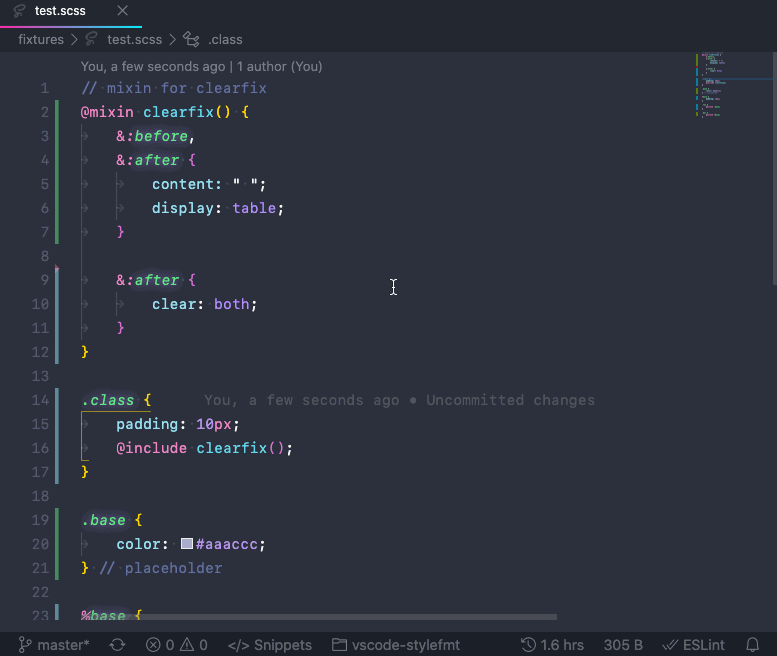Click the &:before selector on line 3
Image resolution: width=777 pixels, height=656 pixels.
click(x=152, y=136)
